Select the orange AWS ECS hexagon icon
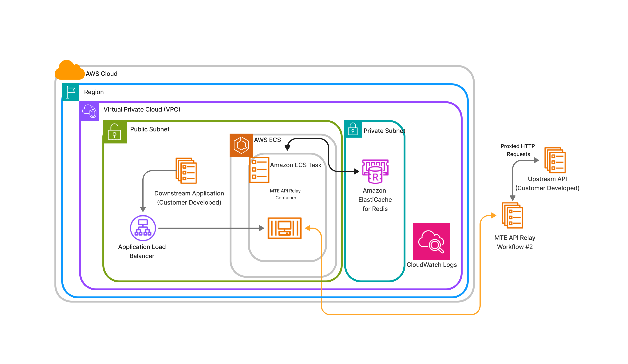Screen dimensions: 628x364 tap(241, 145)
